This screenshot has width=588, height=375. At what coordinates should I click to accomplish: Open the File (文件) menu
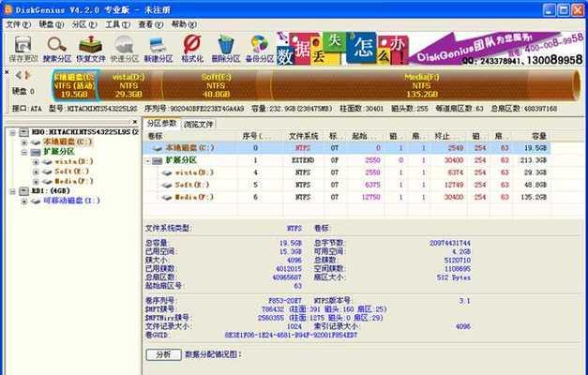click(18, 24)
